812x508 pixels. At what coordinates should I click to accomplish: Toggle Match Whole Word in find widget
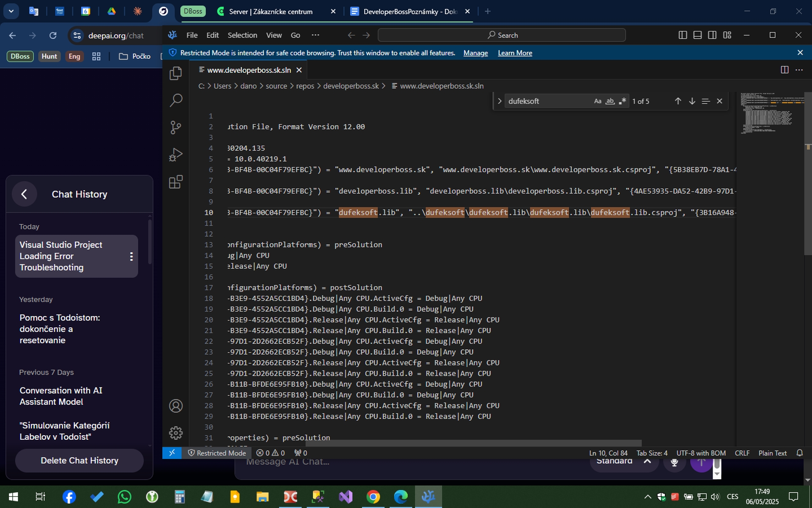[x=610, y=101]
